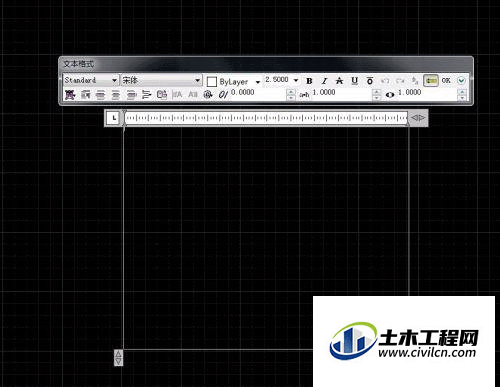Click the first-line indent marker on ruler
500x387 pixels.
click(x=124, y=113)
